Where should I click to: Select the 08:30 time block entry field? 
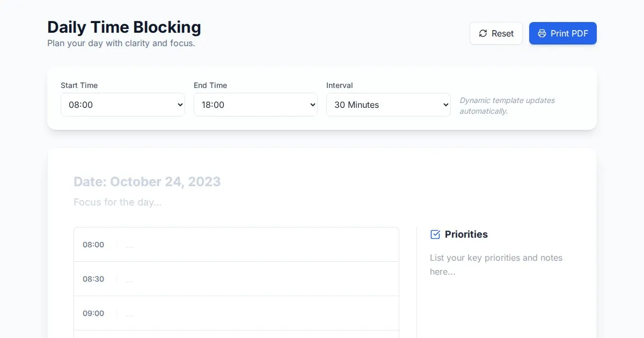(x=258, y=280)
